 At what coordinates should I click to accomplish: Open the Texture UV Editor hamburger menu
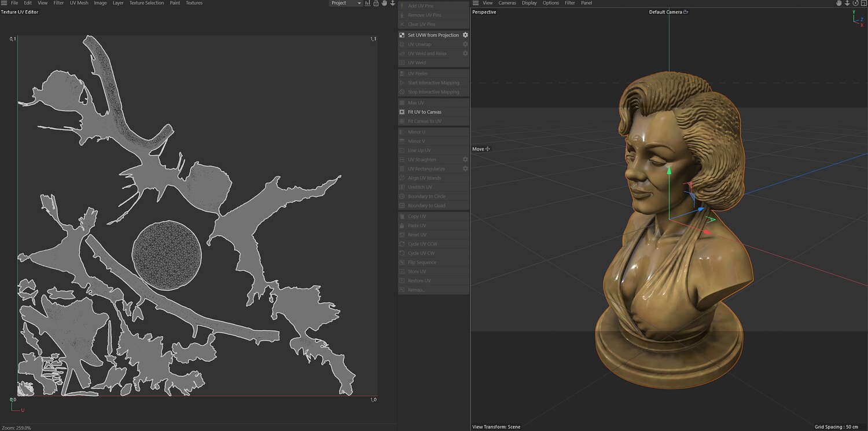click(4, 3)
